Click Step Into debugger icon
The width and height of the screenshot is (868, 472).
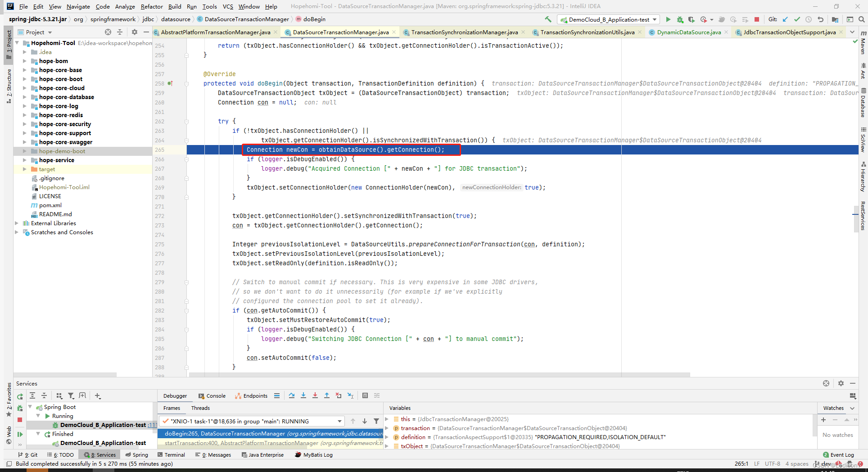(x=303, y=395)
